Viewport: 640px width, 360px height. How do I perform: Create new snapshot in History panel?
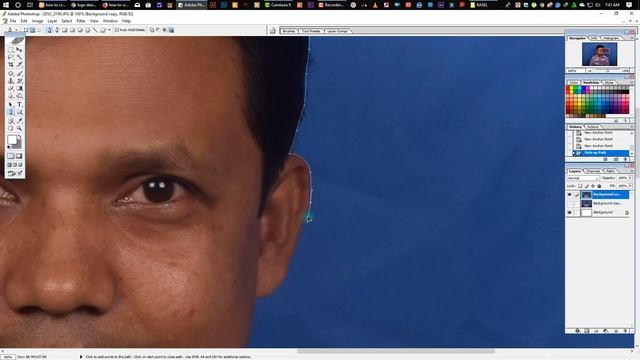616,159
